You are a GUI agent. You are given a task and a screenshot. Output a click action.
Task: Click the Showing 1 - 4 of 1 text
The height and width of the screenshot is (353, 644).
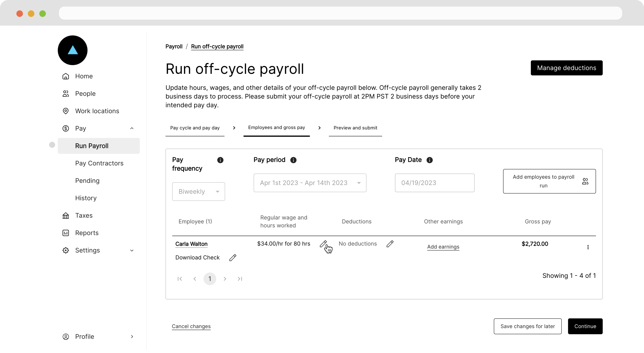click(x=569, y=276)
